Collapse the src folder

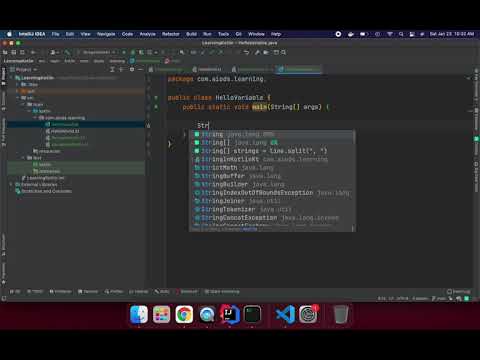pos(17,98)
